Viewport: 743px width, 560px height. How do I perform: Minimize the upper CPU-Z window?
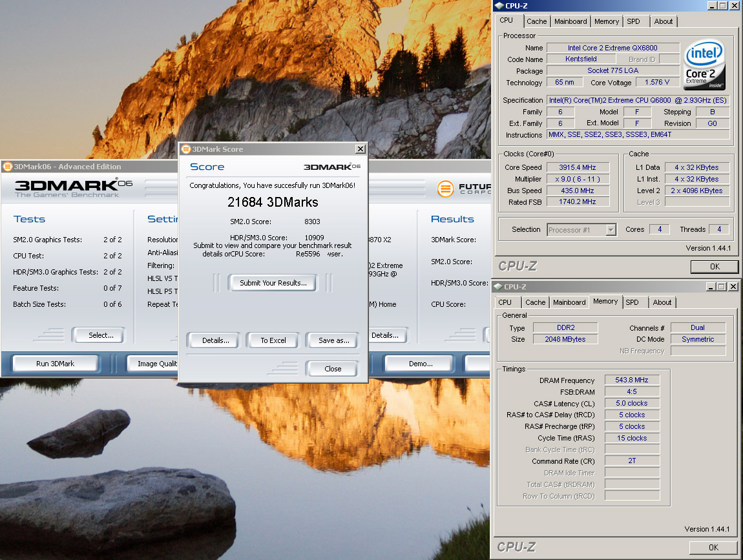coord(712,6)
